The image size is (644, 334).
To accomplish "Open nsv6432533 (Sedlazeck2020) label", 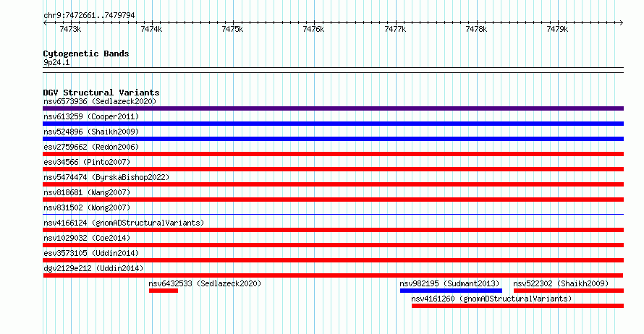I will pyautogui.click(x=205, y=283).
